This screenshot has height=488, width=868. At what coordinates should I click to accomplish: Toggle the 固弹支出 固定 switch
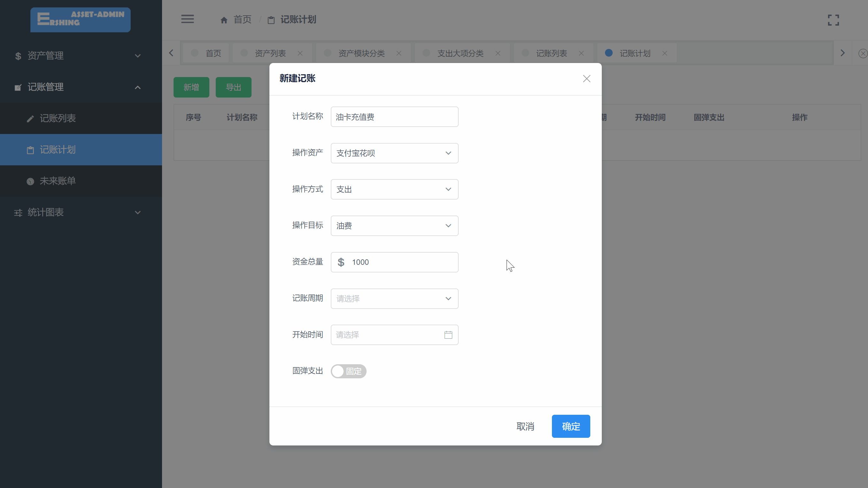[348, 371]
